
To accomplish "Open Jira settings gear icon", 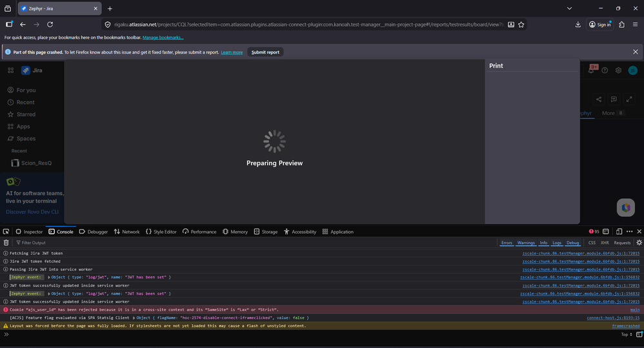I will tap(618, 70).
